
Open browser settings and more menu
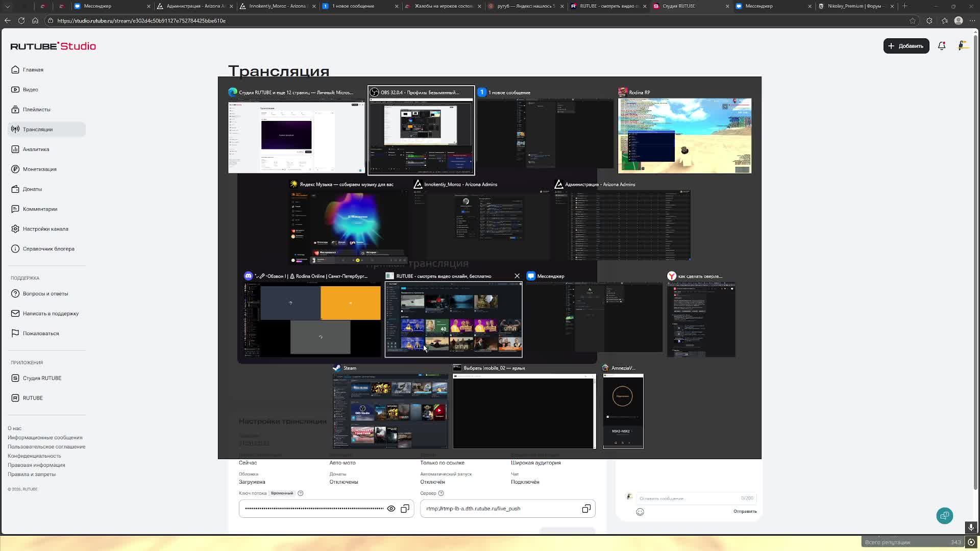click(972, 20)
